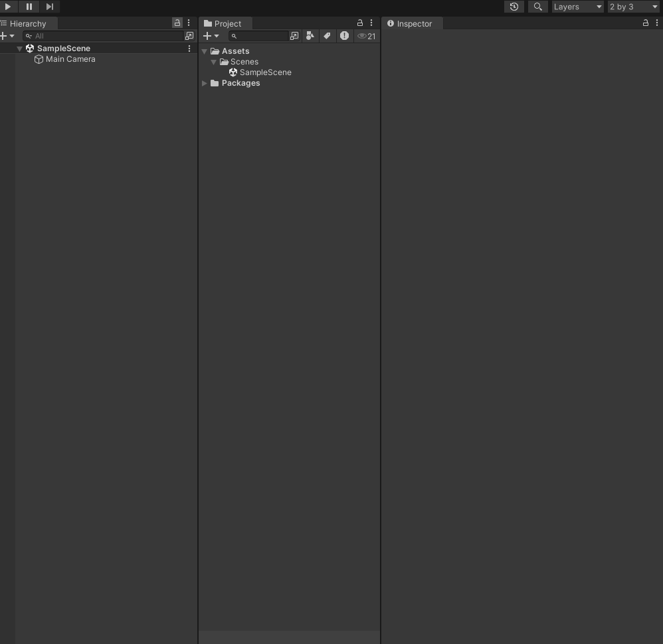Focus the Hierarchy search field
The image size is (663, 644).
pos(103,36)
